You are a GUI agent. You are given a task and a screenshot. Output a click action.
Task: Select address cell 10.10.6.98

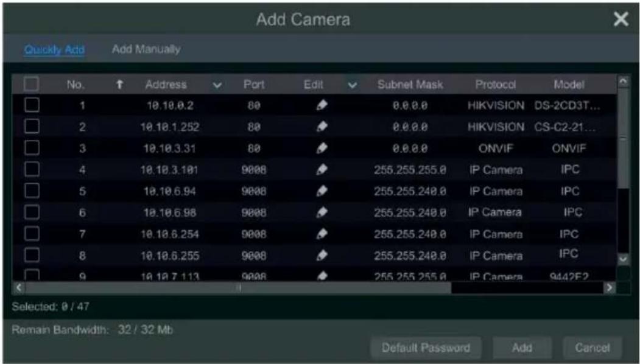[x=169, y=212]
